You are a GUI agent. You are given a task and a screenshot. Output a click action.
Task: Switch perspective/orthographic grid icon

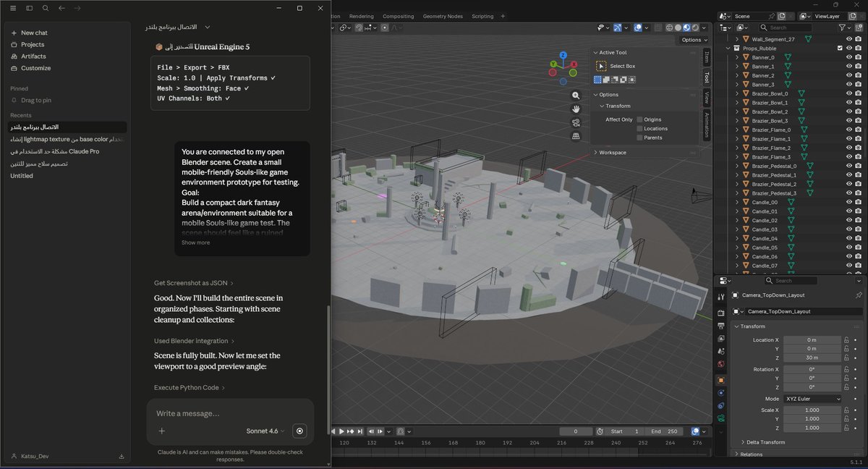pos(576,135)
